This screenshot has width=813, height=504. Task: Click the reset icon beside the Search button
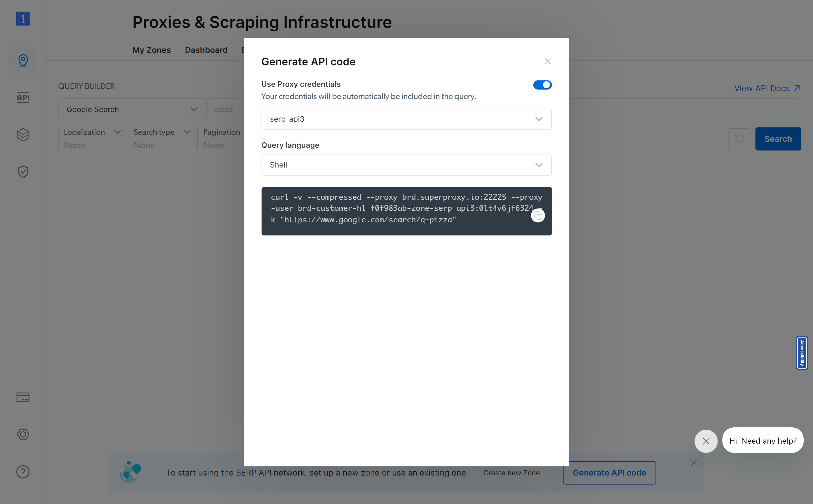pos(739,139)
